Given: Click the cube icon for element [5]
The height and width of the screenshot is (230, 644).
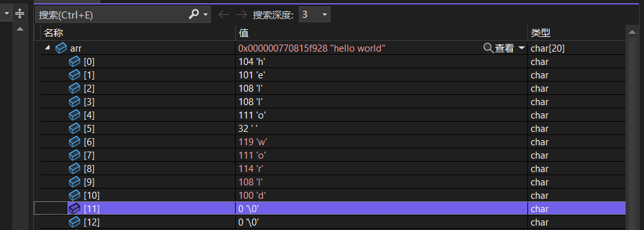Looking at the screenshot, I should (75, 129).
